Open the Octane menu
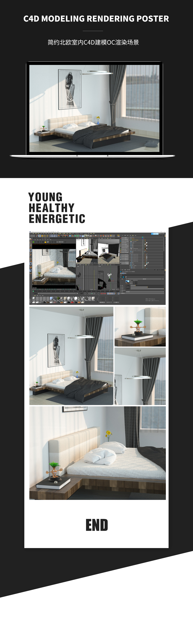Screen dimensions: 193x644 (x=86, y=234)
